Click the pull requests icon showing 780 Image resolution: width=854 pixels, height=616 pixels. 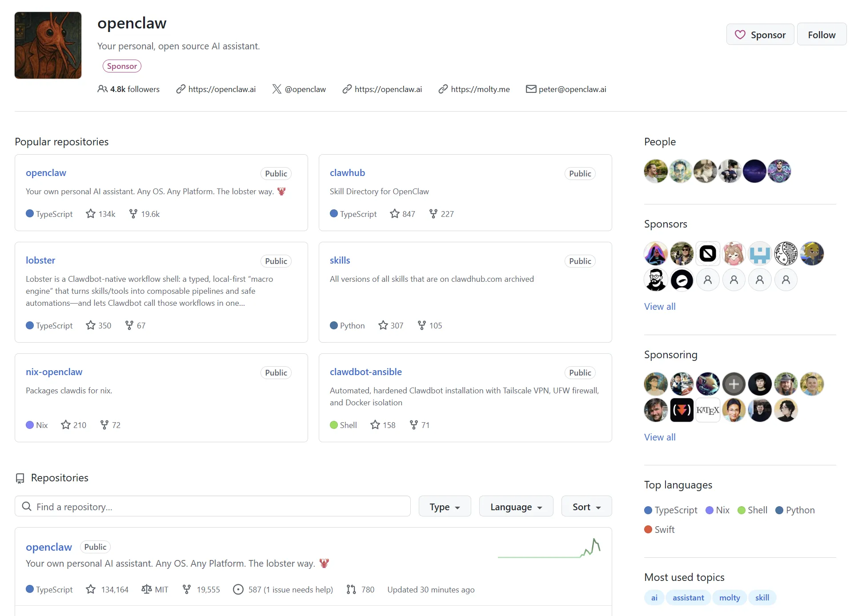[351, 589]
